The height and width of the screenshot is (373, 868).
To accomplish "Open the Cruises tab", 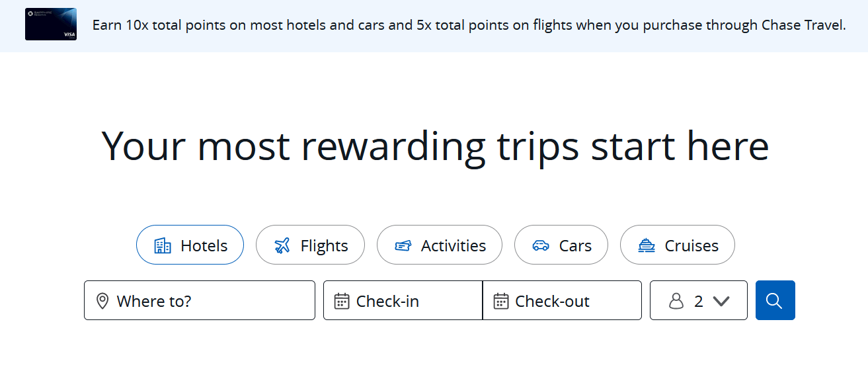I will point(677,245).
